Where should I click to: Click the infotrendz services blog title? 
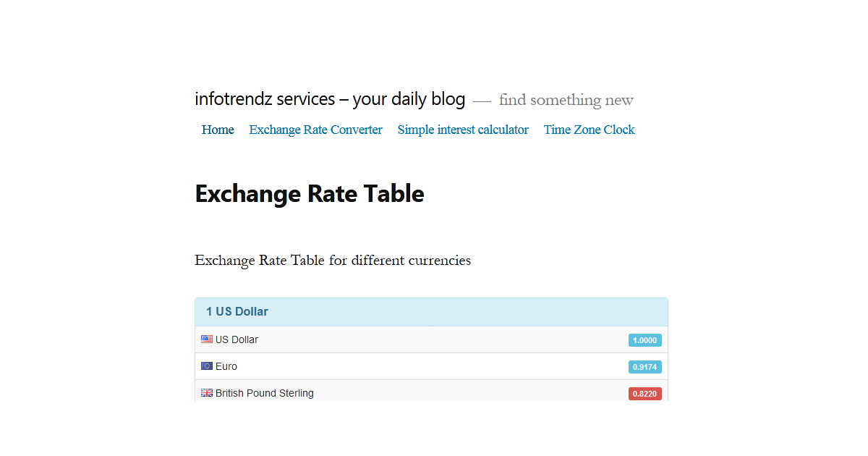[x=329, y=99]
